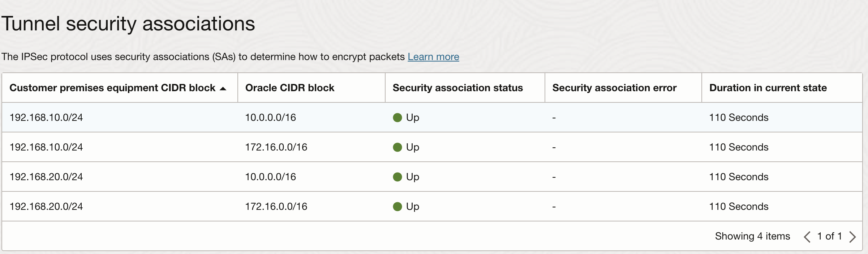The width and height of the screenshot is (868, 254).
Task: Click the Tunnel security associations heading
Action: 129,24
